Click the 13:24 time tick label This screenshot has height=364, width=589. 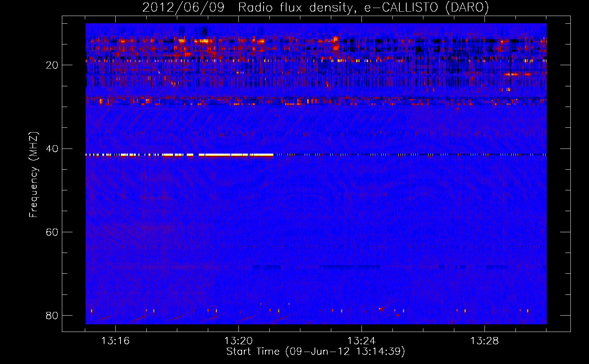tap(361, 341)
